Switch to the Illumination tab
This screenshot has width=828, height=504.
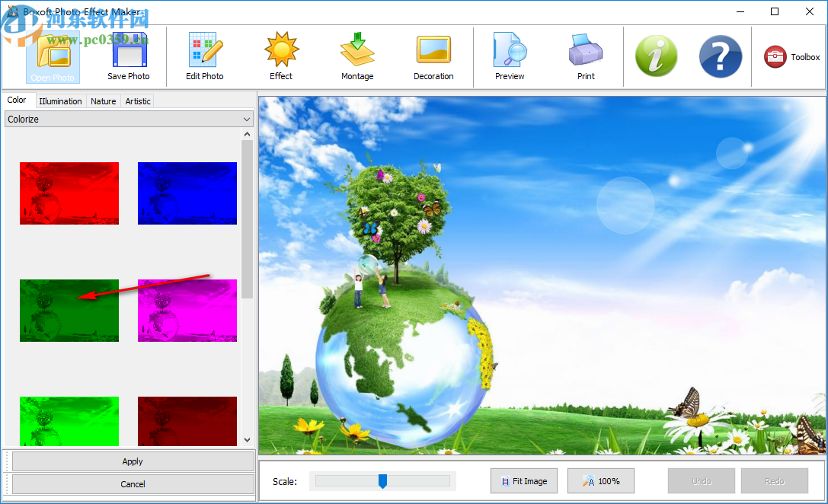click(x=60, y=100)
